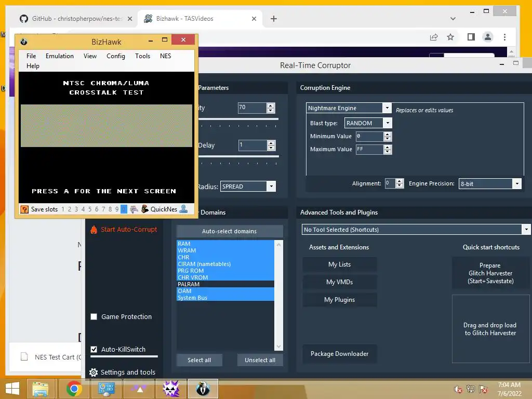Close the Bizhawk - TASVideos tab

[254, 19]
